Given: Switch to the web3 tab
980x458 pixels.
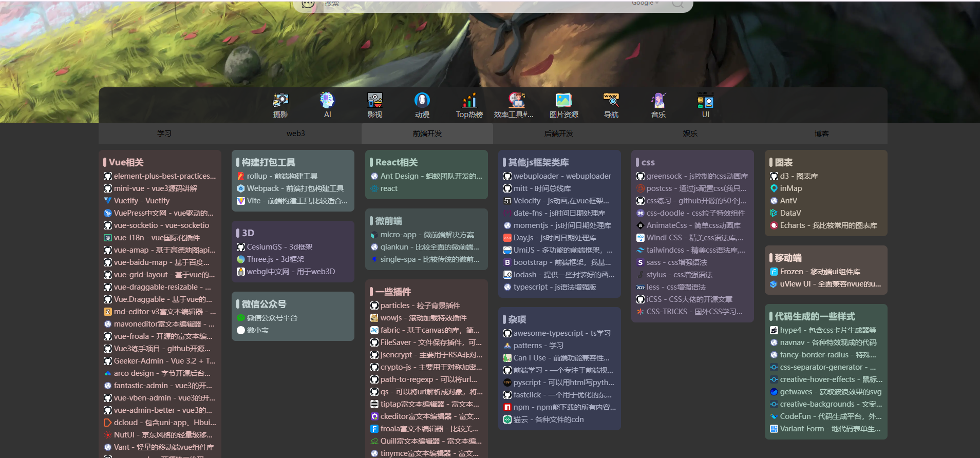Looking at the screenshot, I should pyautogui.click(x=296, y=133).
